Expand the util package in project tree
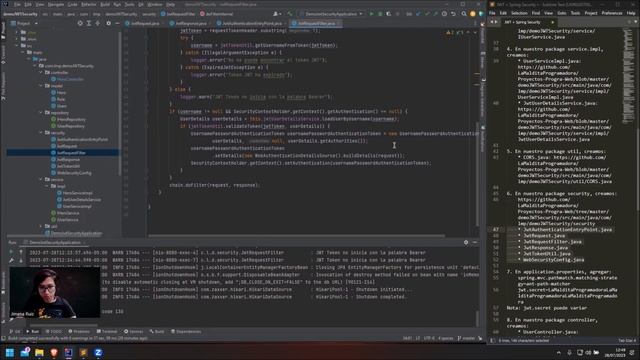Image resolution: width=640 pixels, height=360 pixels. (x=41, y=226)
